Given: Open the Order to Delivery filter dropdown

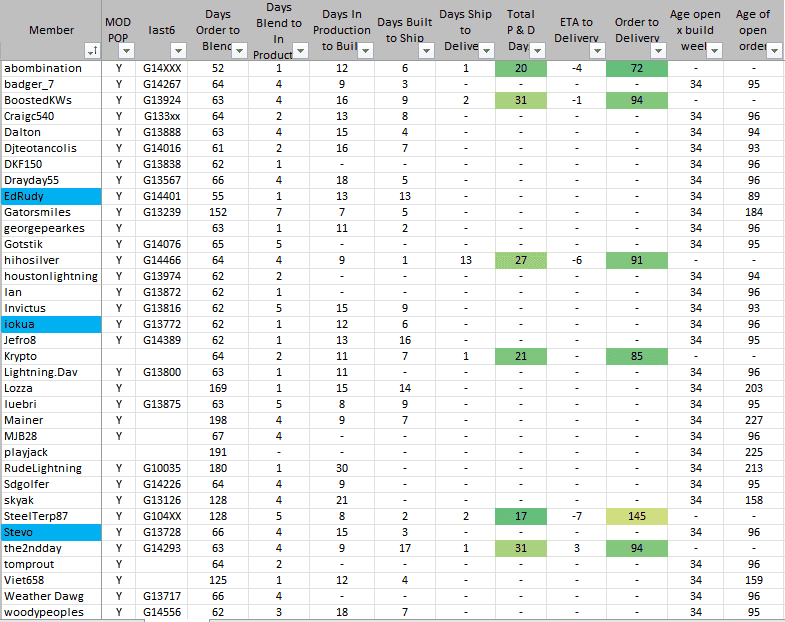Looking at the screenshot, I should click(658, 51).
